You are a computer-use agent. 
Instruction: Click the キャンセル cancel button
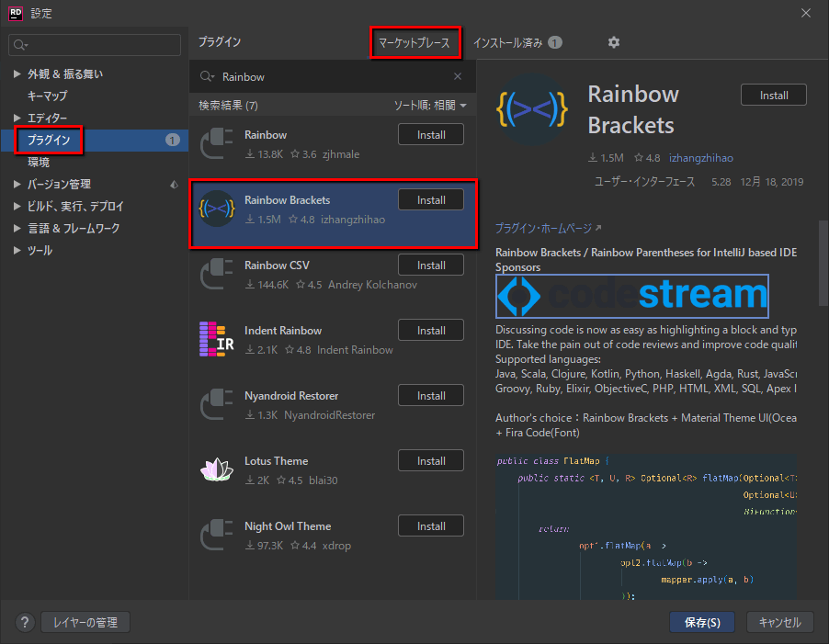(780, 622)
